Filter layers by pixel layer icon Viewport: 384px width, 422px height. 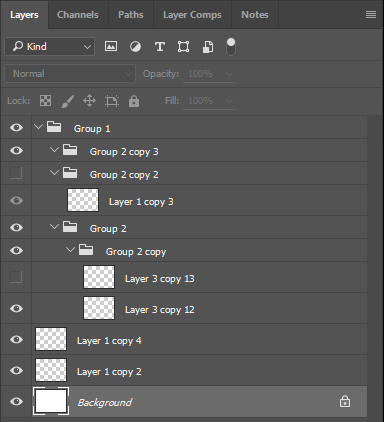pyautogui.click(x=111, y=46)
